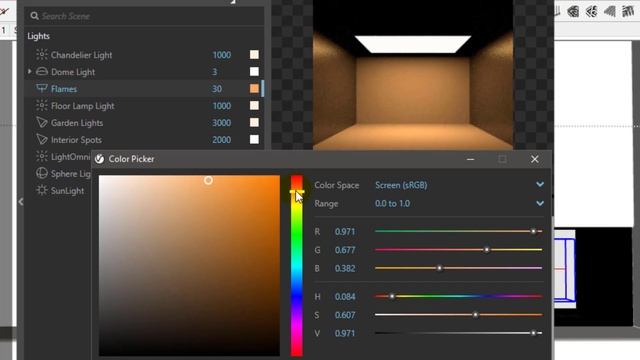Open Interior Spots color swatch
This screenshot has height=360, width=640.
254,140
